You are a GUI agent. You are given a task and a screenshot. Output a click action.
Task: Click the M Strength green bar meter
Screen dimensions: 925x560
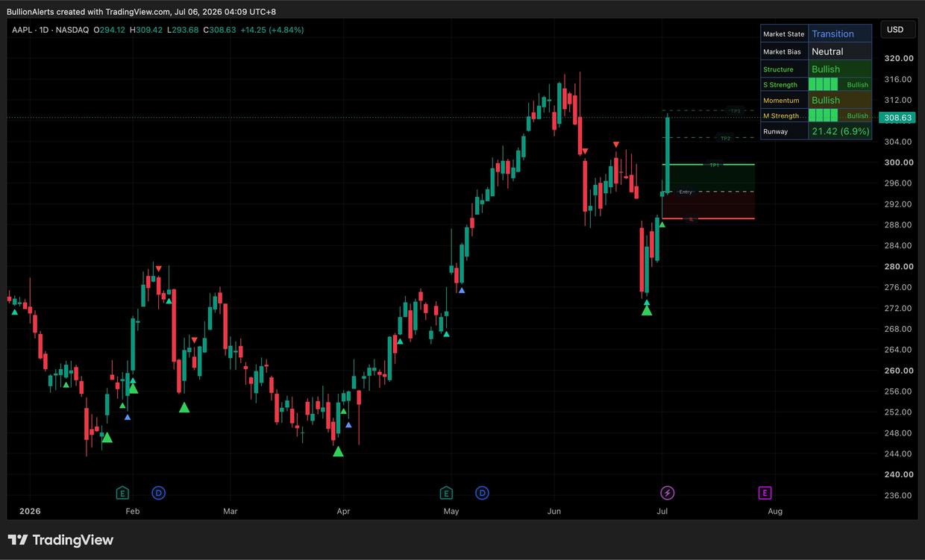(824, 116)
